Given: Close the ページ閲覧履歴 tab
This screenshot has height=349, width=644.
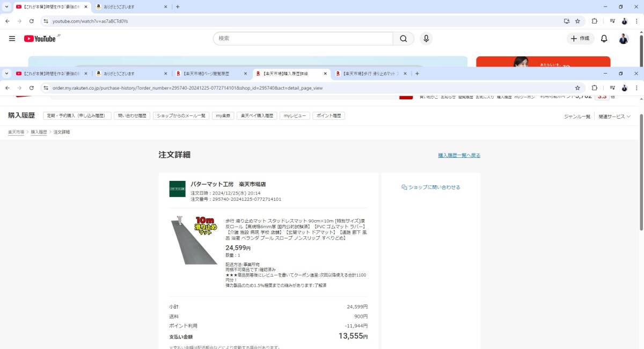Looking at the screenshot, I should click(245, 74).
